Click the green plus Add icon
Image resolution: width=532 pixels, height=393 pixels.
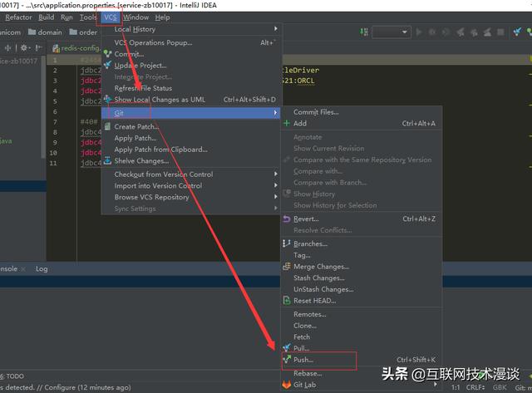(287, 123)
